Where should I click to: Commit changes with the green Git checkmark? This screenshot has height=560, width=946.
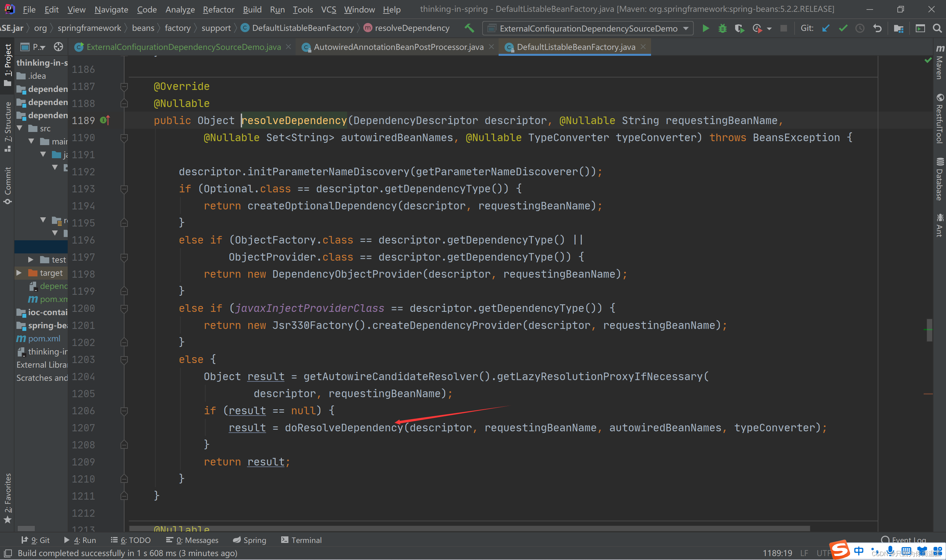coord(843,28)
